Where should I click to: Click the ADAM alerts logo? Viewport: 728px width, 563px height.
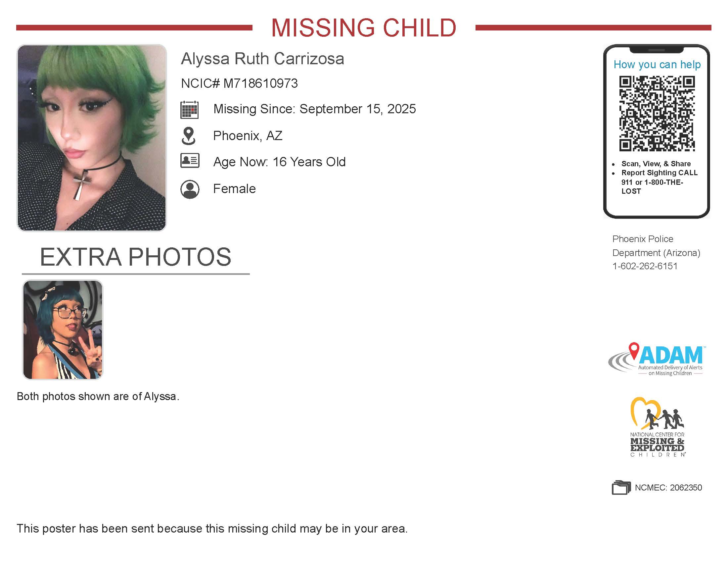tap(656, 359)
